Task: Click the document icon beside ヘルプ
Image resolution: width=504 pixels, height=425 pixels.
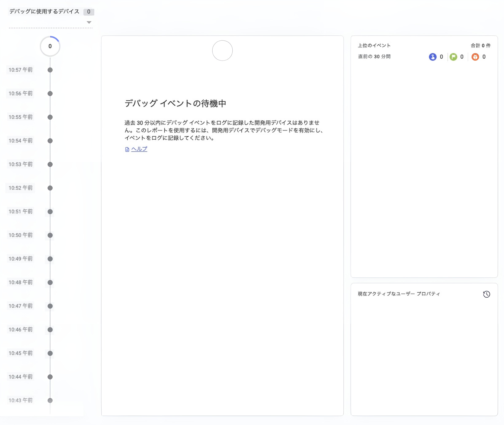Action: pos(127,149)
